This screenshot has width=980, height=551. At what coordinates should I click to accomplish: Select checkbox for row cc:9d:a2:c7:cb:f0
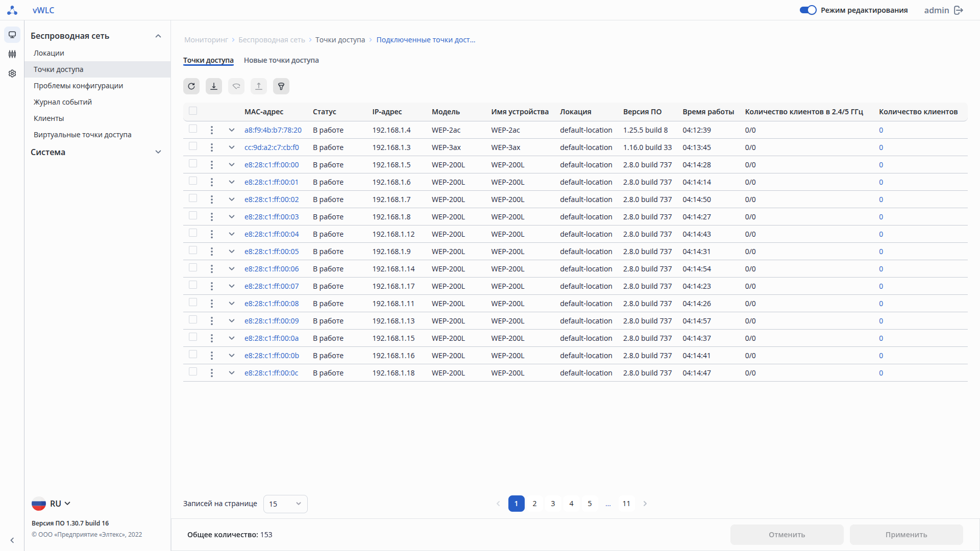pos(193,146)
